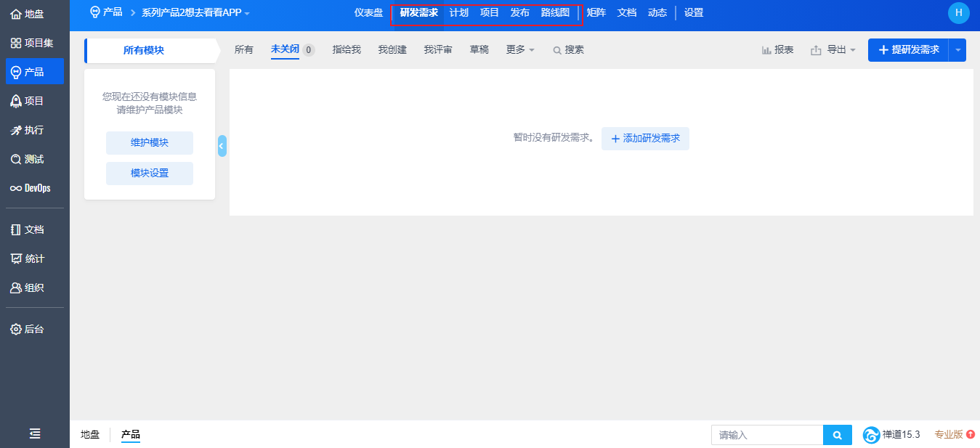The height and width of the screenshot is (448, 980).
Task: Select 研发需求 tab
Action: coord(419,13)
